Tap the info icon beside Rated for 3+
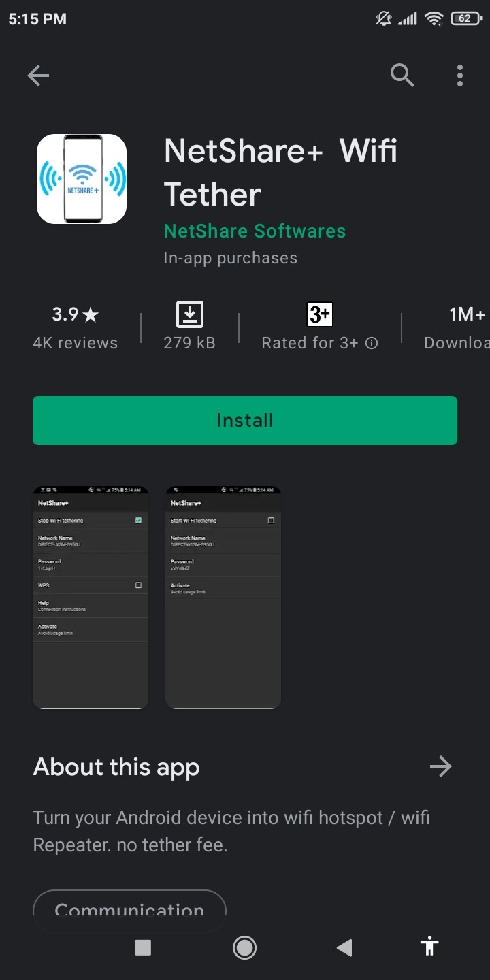The width and height of the screenshot is (490, 980). pos(372,343)
